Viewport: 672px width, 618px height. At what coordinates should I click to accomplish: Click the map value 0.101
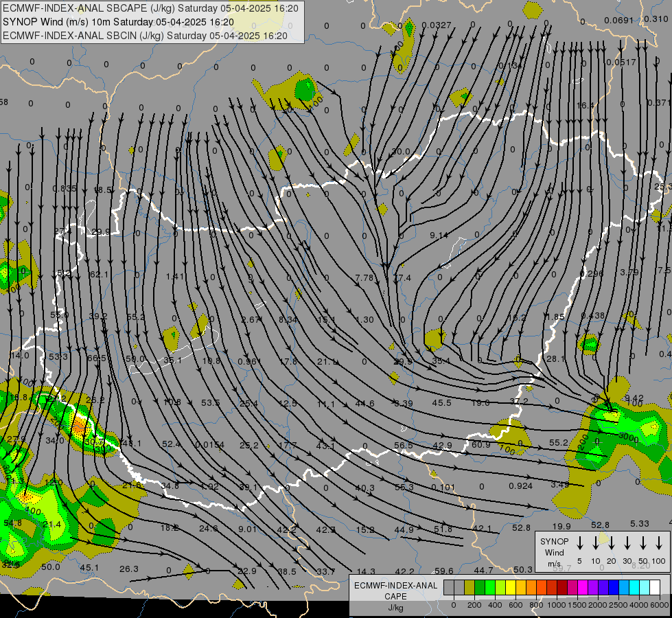coord(443,488)
